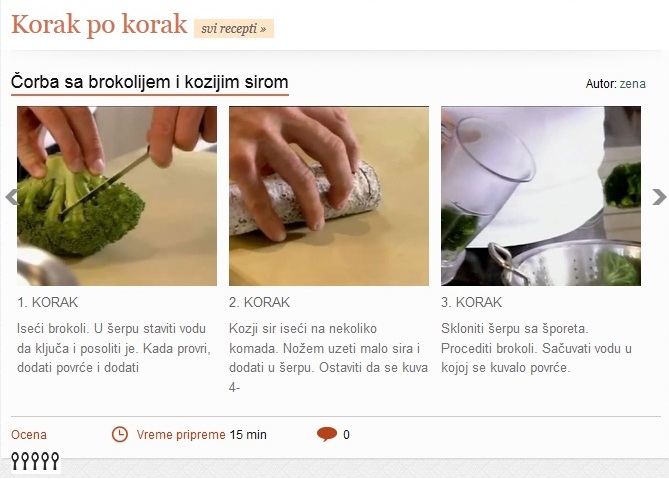
Task: Rate recipe with the third spoon icon
Action: [35, 461]
